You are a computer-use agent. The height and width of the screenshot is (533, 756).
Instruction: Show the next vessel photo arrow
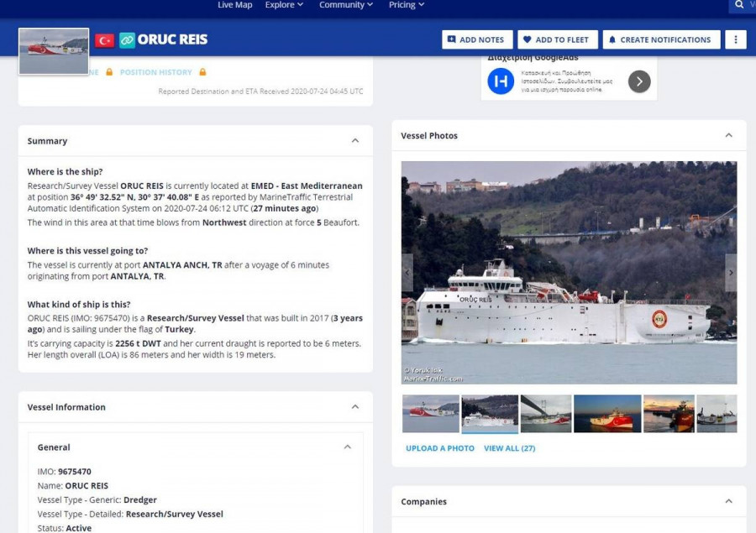point(730,273)
